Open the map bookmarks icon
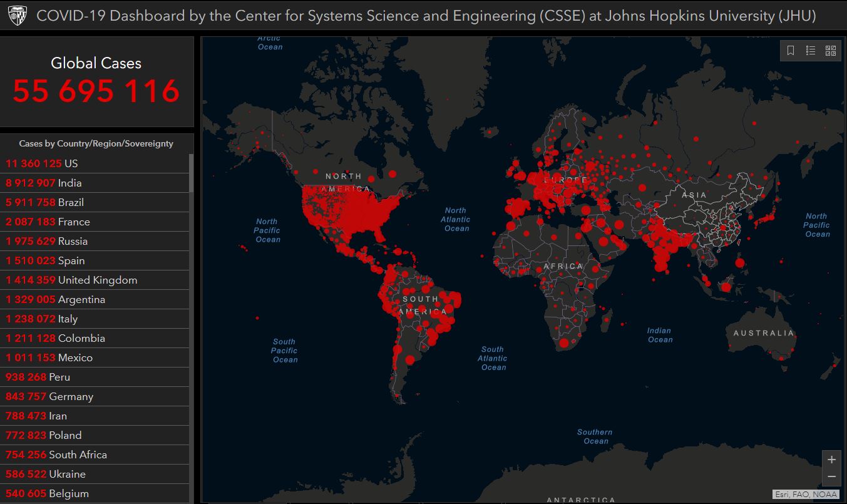The height and width of the screenshot is (504, 847). pyautogui.click(x=791, y=51)
